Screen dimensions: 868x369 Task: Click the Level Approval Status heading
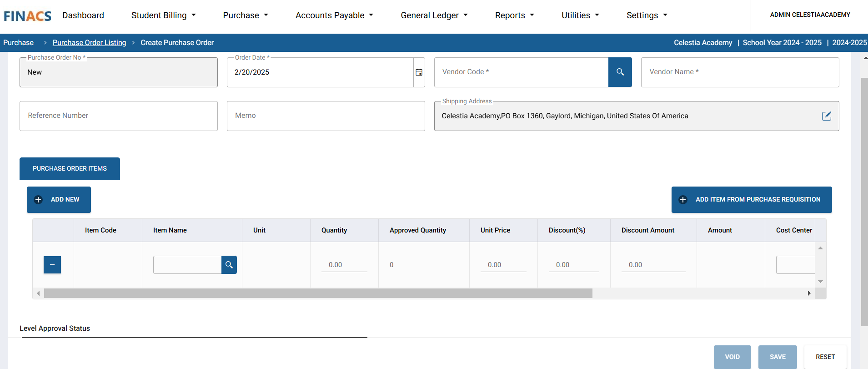tap(55, 329)
